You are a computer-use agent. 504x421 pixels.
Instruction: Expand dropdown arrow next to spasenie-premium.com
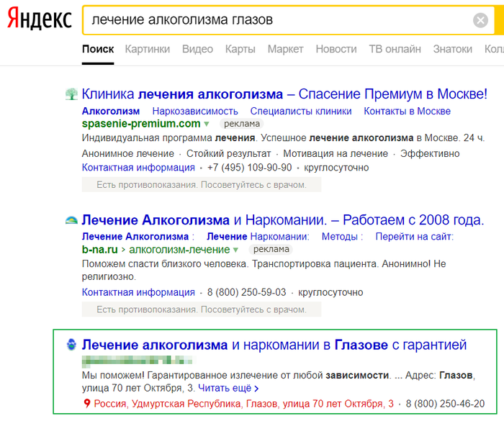pyautogui.click(x=207, y=124)
